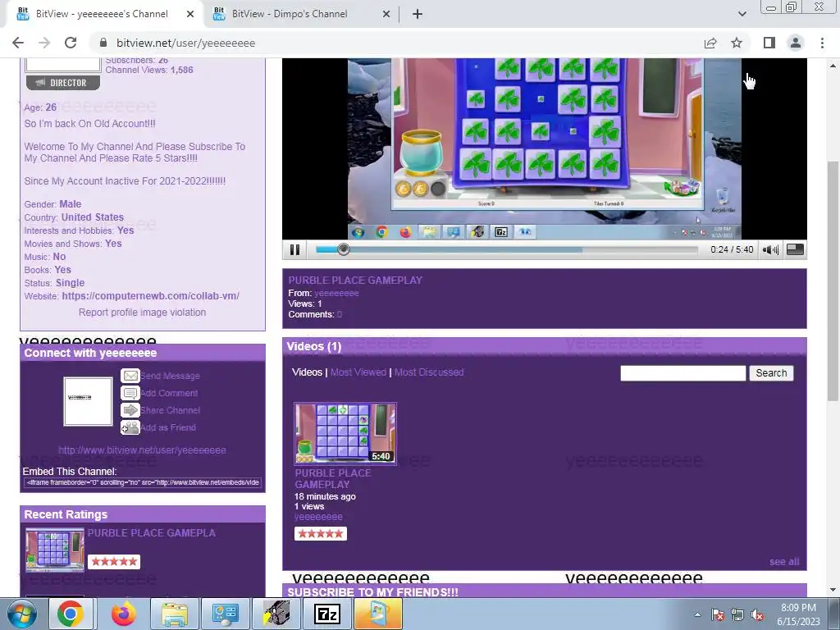Open Add as Friend link
840x630 pixels.
click(168, 427)
